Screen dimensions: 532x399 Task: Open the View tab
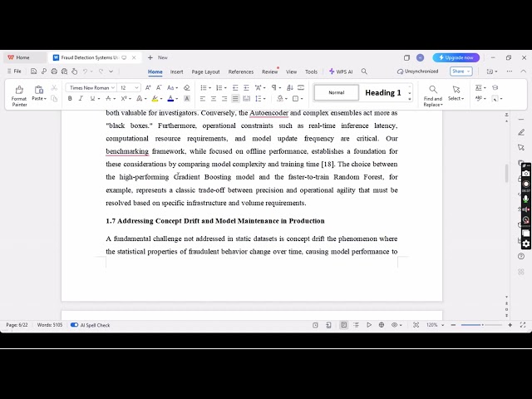[x=291, y=71]
